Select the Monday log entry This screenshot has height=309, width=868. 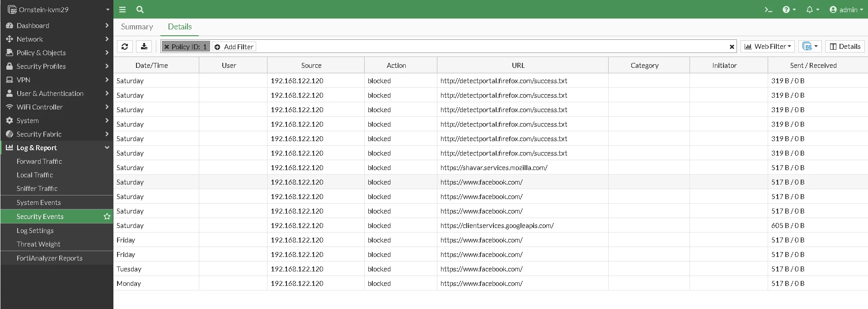(491, 283)
